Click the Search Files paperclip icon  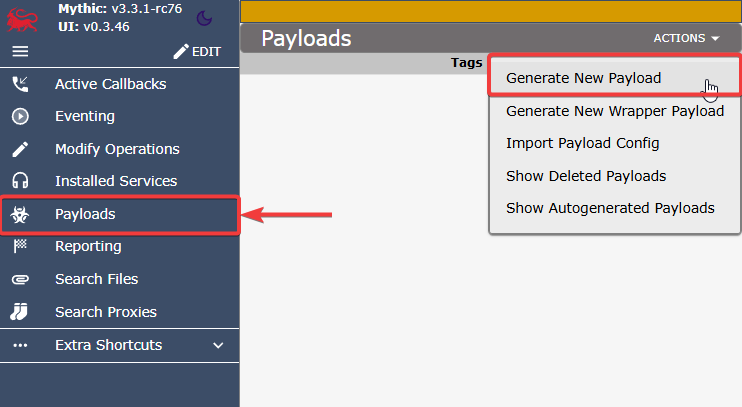tap(20, 280)
